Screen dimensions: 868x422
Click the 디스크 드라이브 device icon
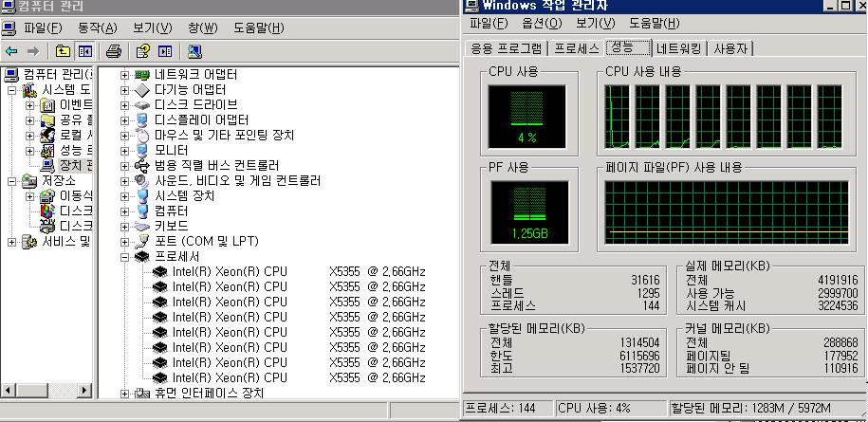pos(142,104)
